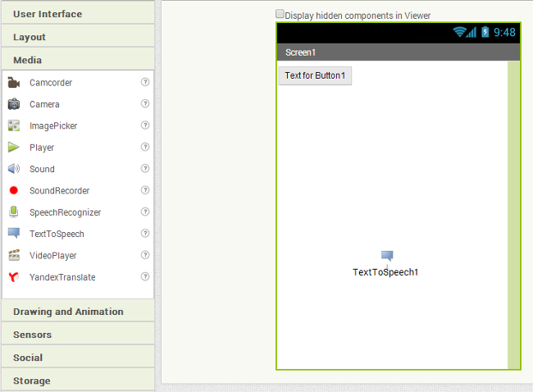This screenshot has height=392, width=533.
Task: Enable Display hidden components in Viewer
Action: tap(280, 14)
